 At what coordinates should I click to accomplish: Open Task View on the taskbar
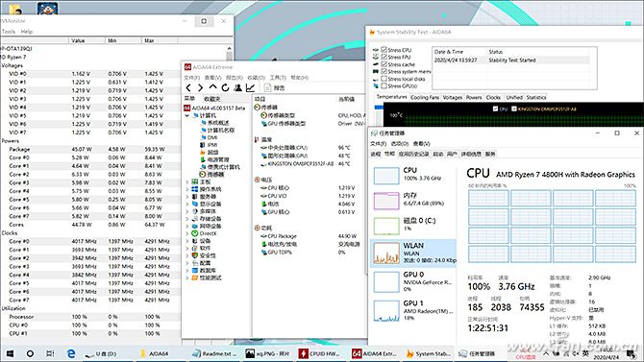pos(50,353)
